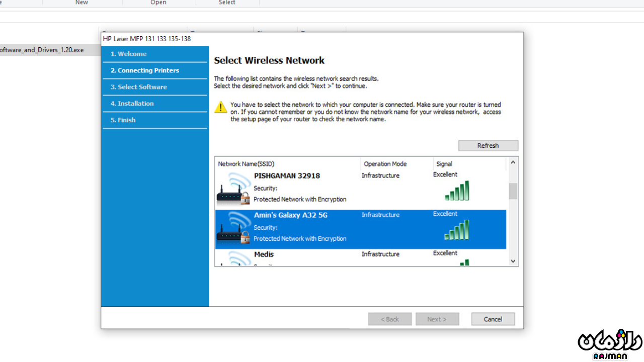The image size is (644, 362).
Task: Select the Amin's Galaxy A32 5G network
Action: [x=360, y=229]
